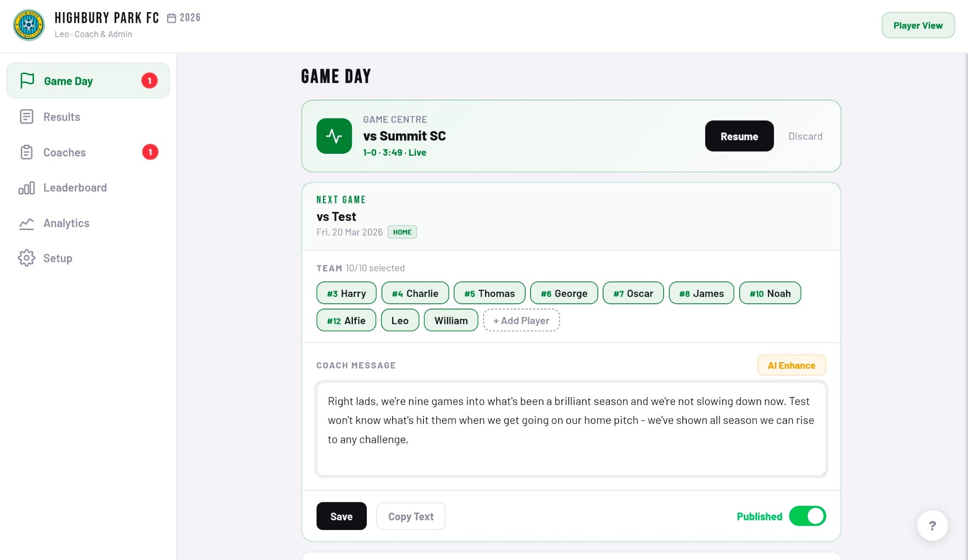Toggle the Published switch off
968x560 pixels.
807,516
